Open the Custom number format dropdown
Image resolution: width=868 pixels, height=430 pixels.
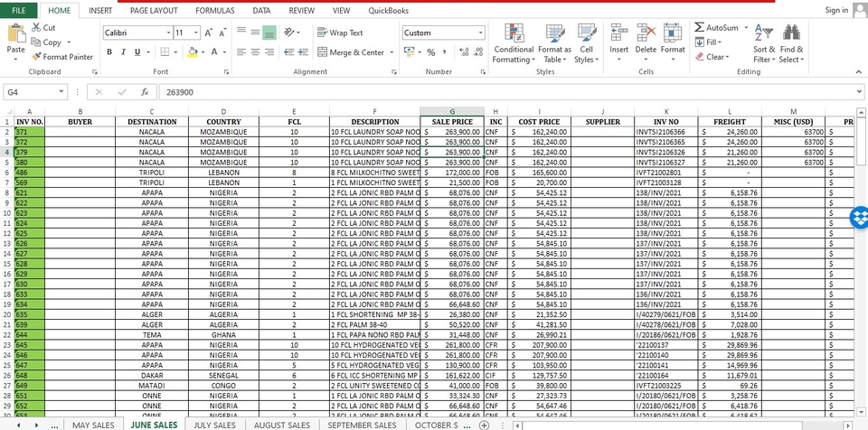[480, 33]
